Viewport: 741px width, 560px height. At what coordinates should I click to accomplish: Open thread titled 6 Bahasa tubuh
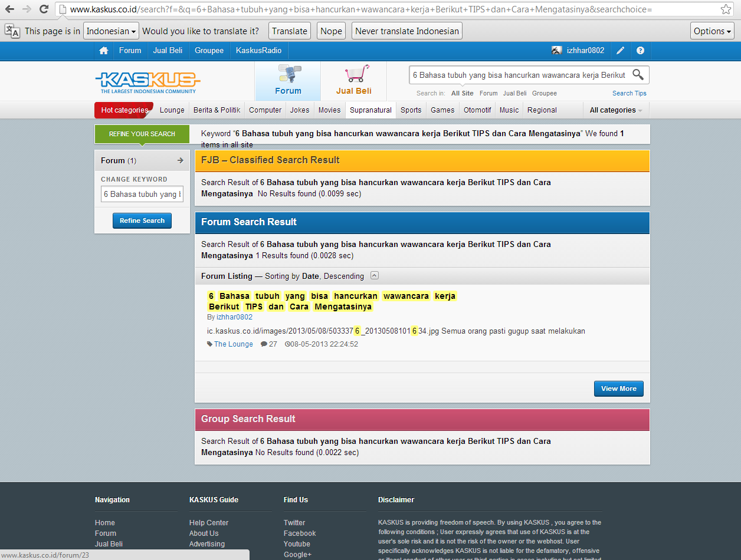tap(332, 301)
